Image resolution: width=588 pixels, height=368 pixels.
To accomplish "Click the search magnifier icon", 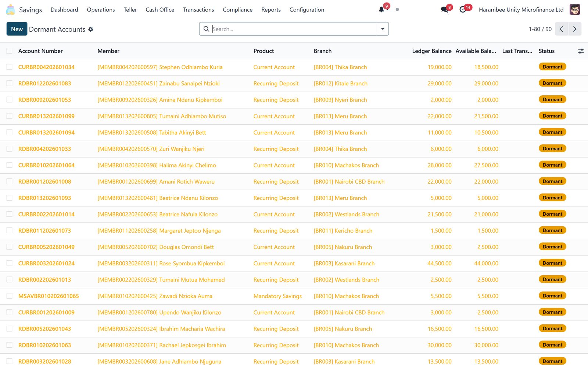I will pyautogui.click(x=207, y=29).
